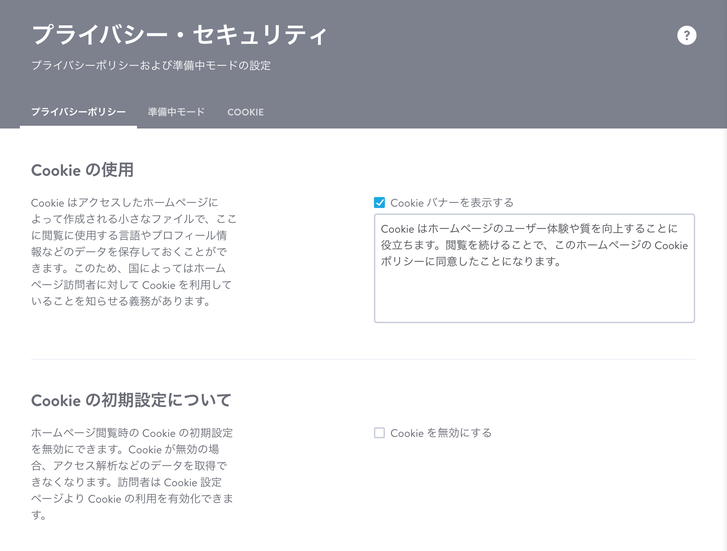Viewport: 727px width, 551px height.
Task: Switch to the プライバシーポリシー tab
Action: coord(78,112)
